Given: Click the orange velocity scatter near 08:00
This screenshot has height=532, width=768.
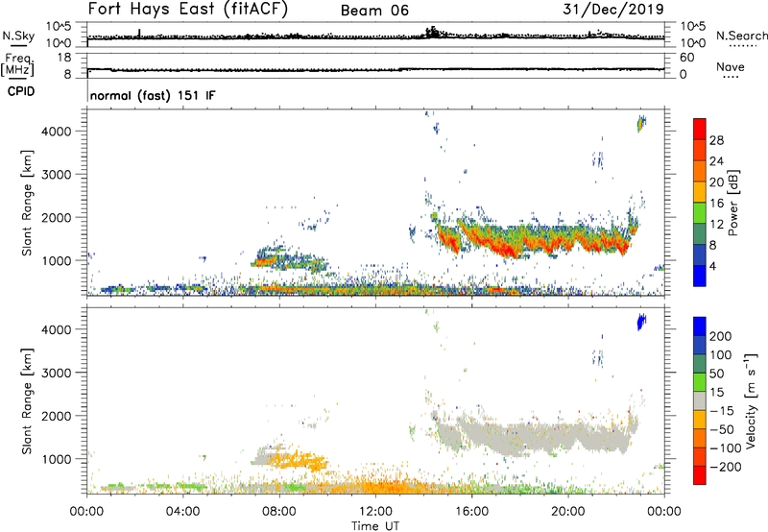Looking at the screenshot, I should (300, 460).
